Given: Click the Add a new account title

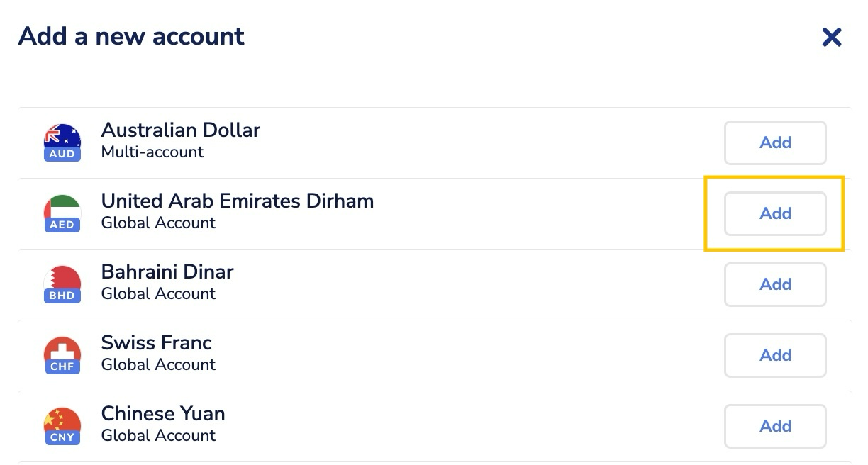Looking at the screenshot, I should 131,36.
